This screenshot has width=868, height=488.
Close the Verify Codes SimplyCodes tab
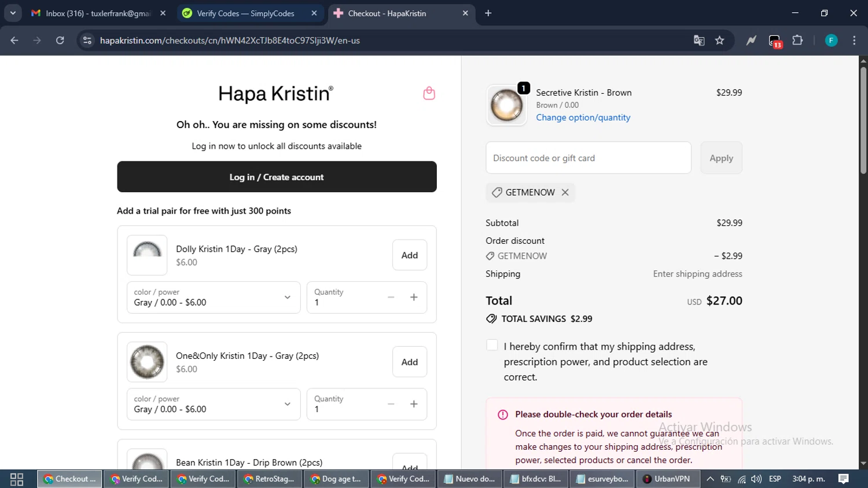tap(314, 13)
